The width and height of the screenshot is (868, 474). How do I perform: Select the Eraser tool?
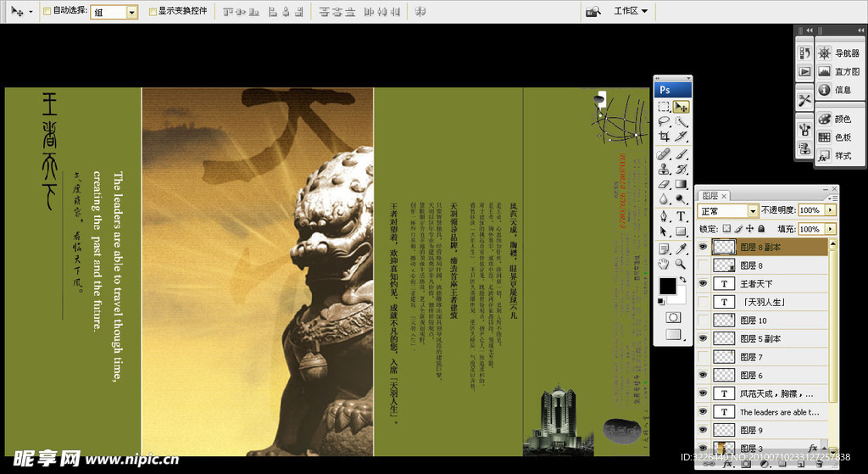[x=664, y=184]
